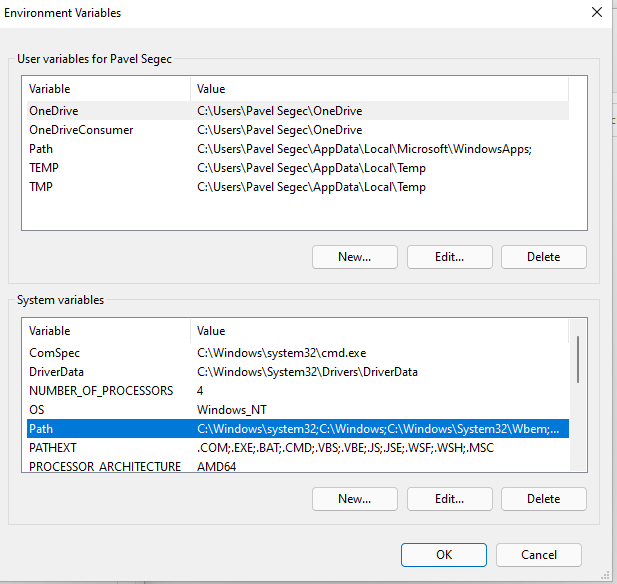Select the OneDrive user variable row
This screenshot has width=617, height=584.
tap(298, 111)
